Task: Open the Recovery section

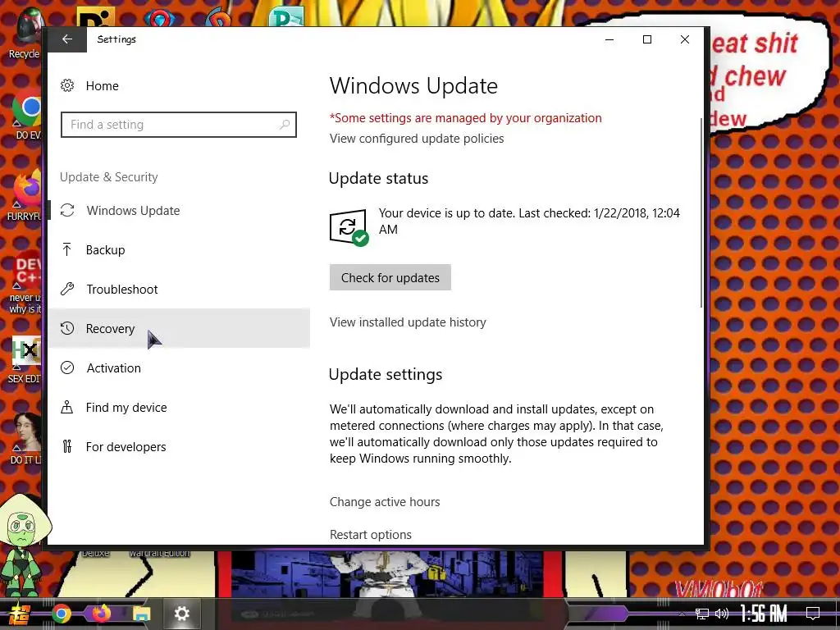Action: tap(179, 328)
